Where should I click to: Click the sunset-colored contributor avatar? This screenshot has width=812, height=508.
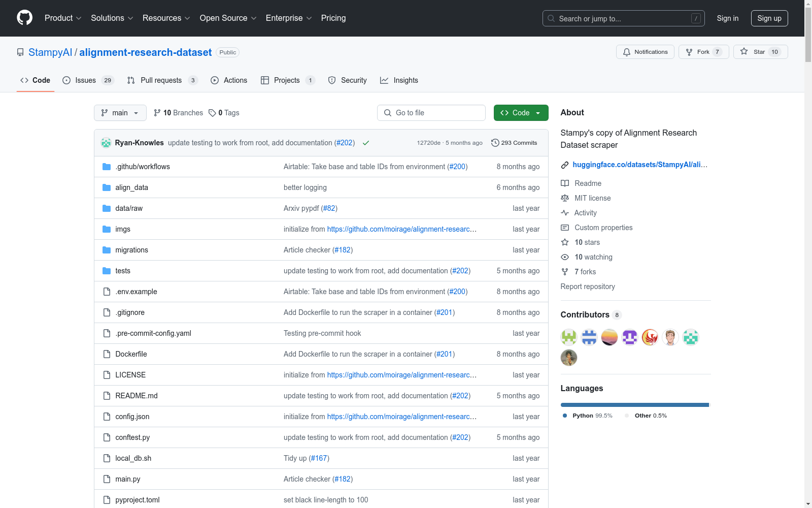[x=610, y=337]
